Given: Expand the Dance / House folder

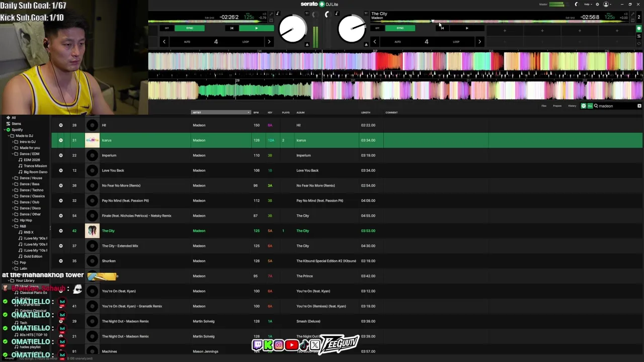Looking at the screenshot, I should pyautogui.click(x=13, y=178).
